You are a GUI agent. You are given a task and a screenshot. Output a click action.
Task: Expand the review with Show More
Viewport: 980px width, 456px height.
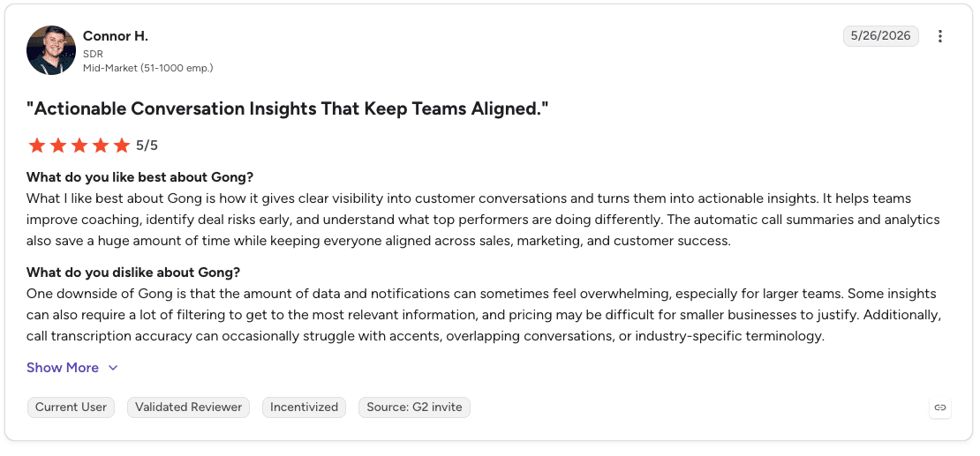click(x=63, y=367)
